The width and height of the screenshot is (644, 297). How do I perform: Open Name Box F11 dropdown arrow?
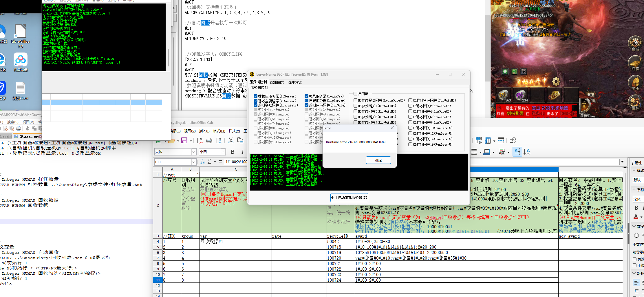[194, 162]
